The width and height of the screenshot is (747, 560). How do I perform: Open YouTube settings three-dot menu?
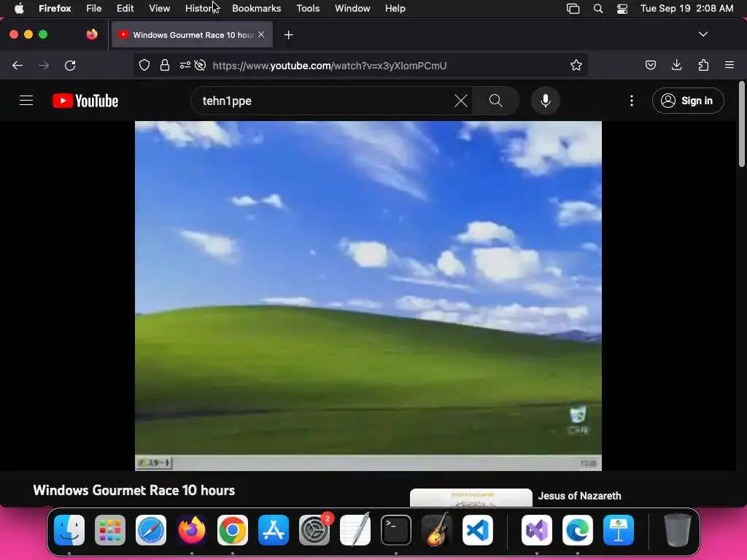pyautogui.click(x=631, y=101)
